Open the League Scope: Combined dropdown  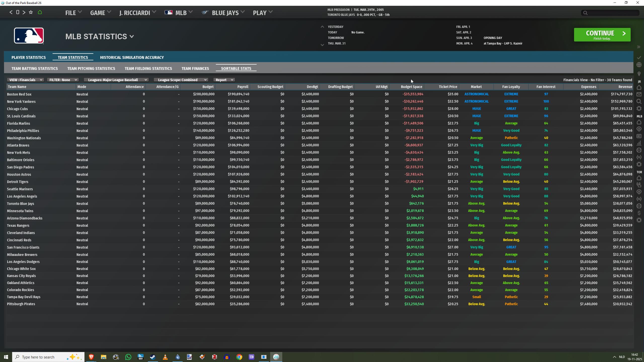point(181,80)
